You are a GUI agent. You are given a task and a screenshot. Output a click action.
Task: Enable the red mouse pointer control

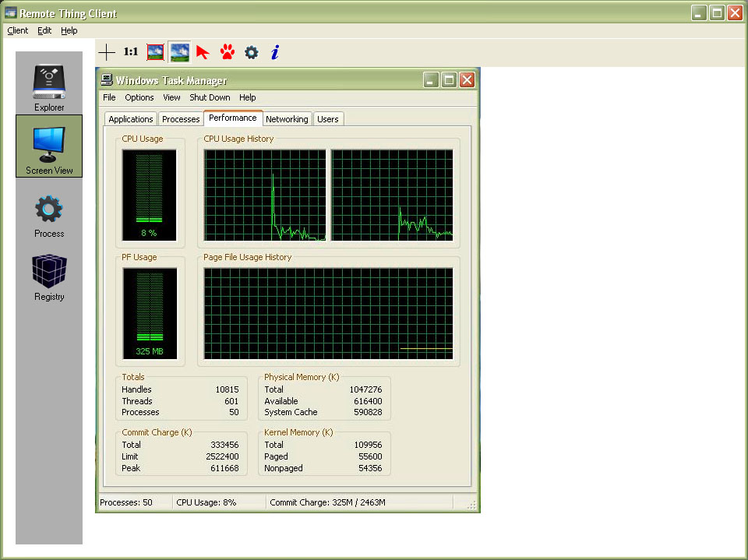(203, 52)
